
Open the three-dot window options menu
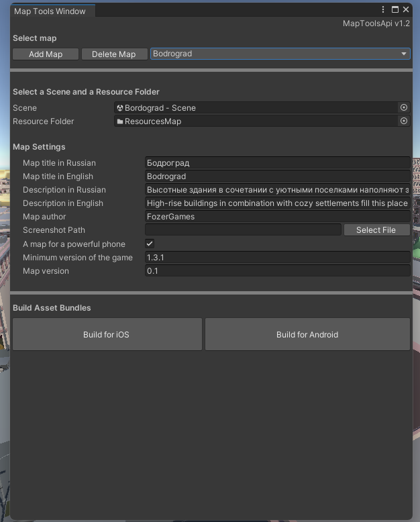383,9
